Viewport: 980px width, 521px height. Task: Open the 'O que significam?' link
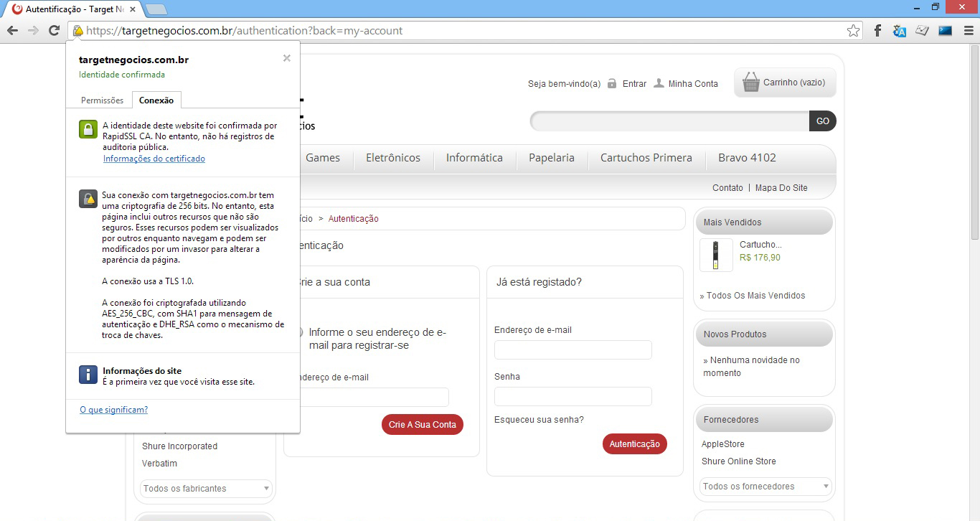(x=113, y=410)
